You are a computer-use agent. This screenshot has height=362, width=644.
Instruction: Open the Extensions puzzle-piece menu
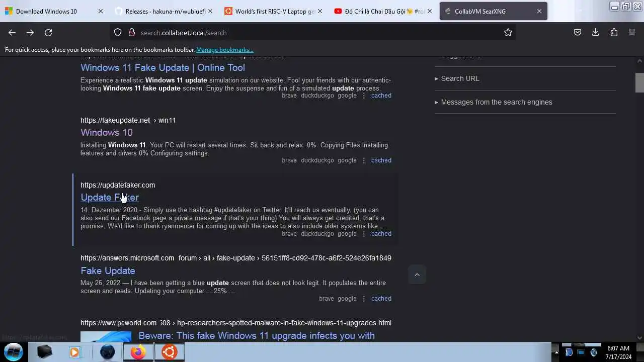click(x=614, y=33)
